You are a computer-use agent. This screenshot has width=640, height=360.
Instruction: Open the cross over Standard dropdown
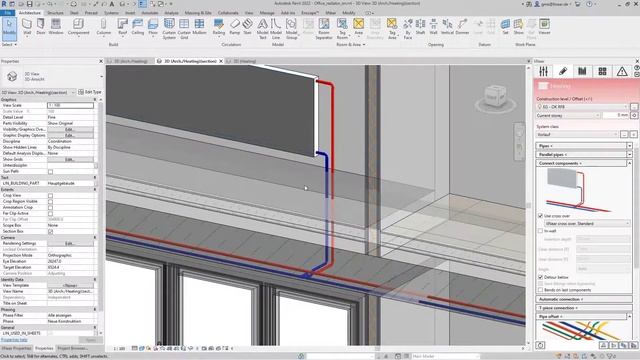[x=587, y=224]
